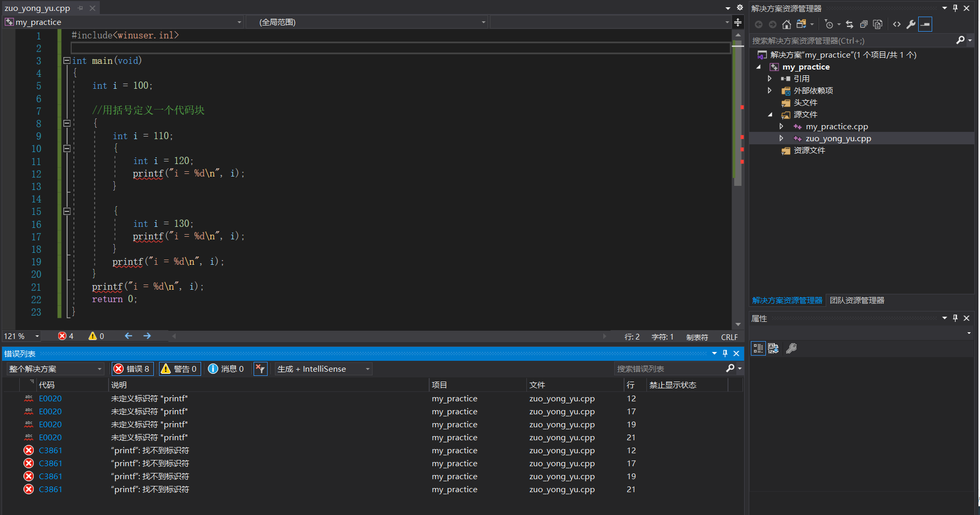Click the back arrow in Solution Explorer toolbar

tap(759, 24)
